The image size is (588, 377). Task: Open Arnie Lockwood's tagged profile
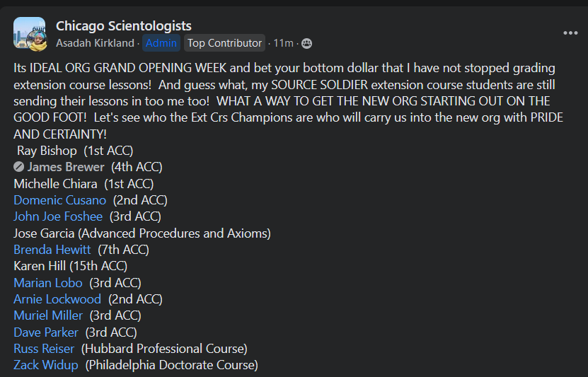pyautogui.click(x=57, y=299)
